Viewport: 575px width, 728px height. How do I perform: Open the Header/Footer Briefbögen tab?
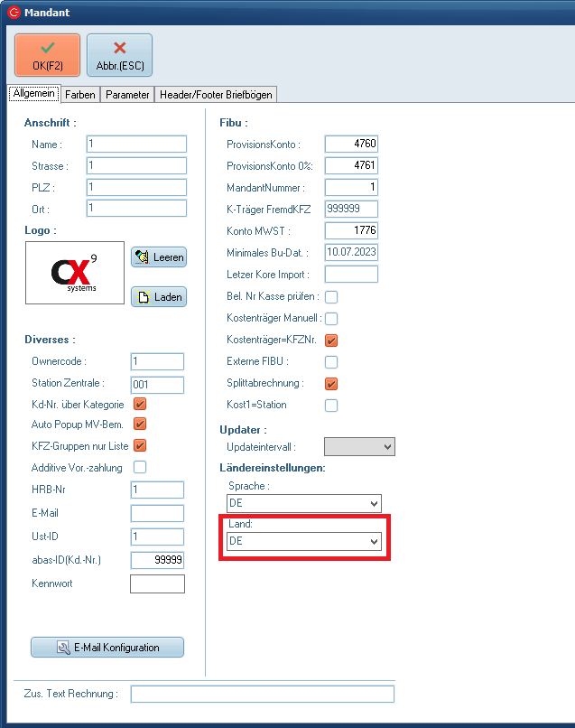[x=216, y=94]
